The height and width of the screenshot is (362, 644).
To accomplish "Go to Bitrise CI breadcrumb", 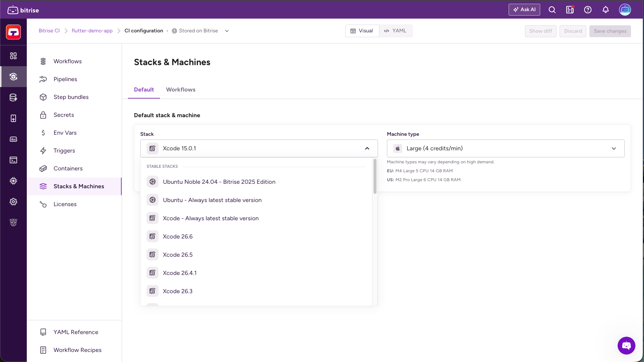I will tap(49, 31).
